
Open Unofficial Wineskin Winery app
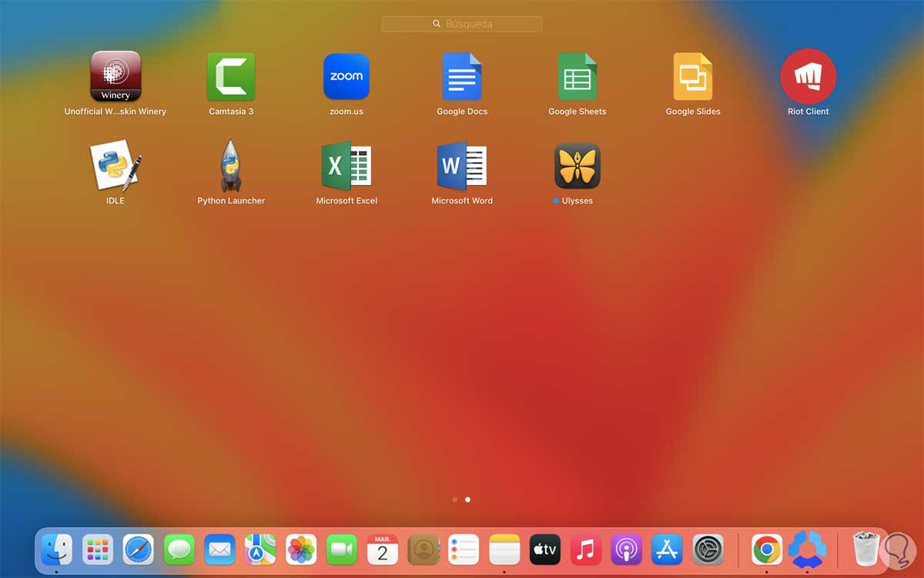click(115, 76)
